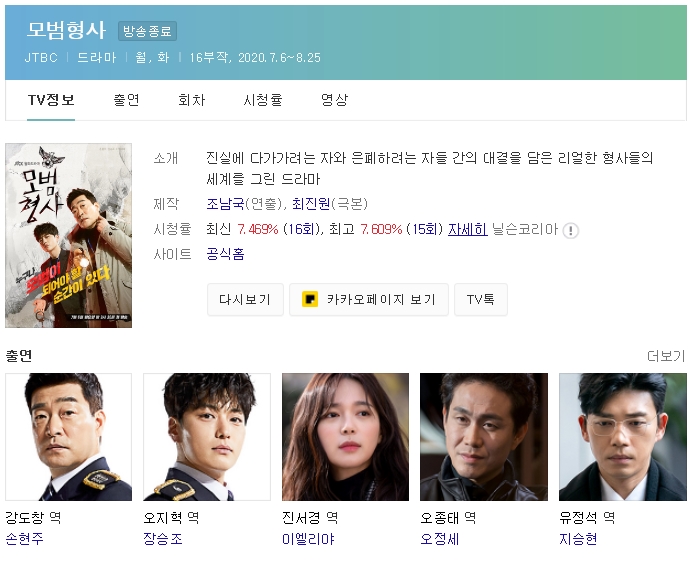This screenshot has height=565, width=693.
Task: Open 이엘리야 cast photo
Action: tap(346, 437)
